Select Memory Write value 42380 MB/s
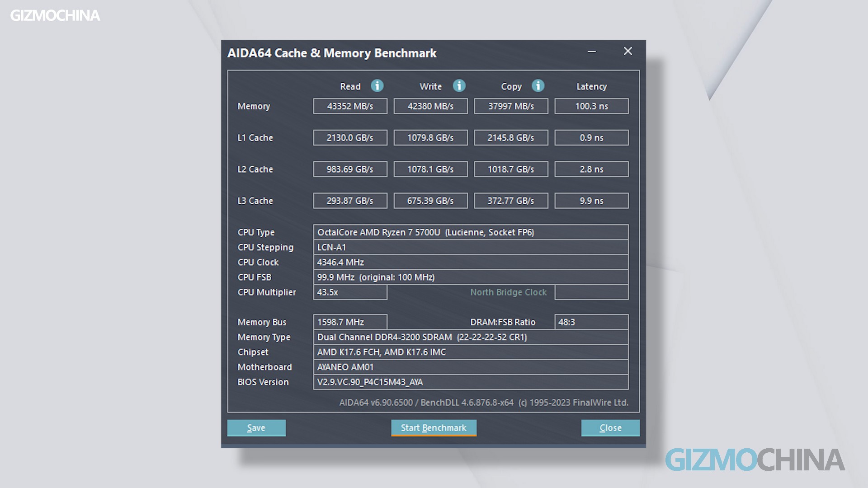868x488 pixels. (430, 106)
